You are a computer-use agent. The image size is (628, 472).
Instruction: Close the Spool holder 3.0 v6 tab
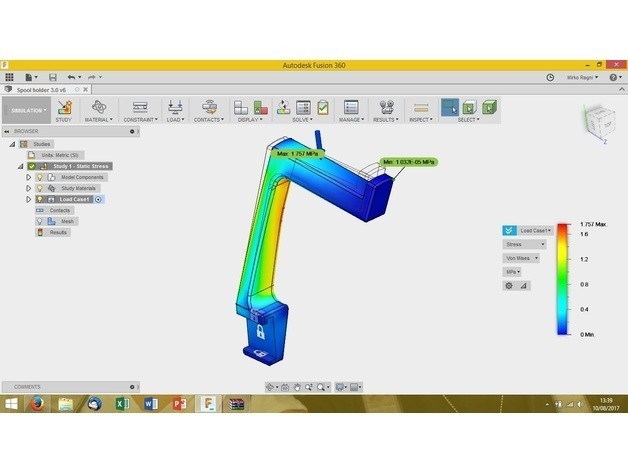(x=85, y=90)
